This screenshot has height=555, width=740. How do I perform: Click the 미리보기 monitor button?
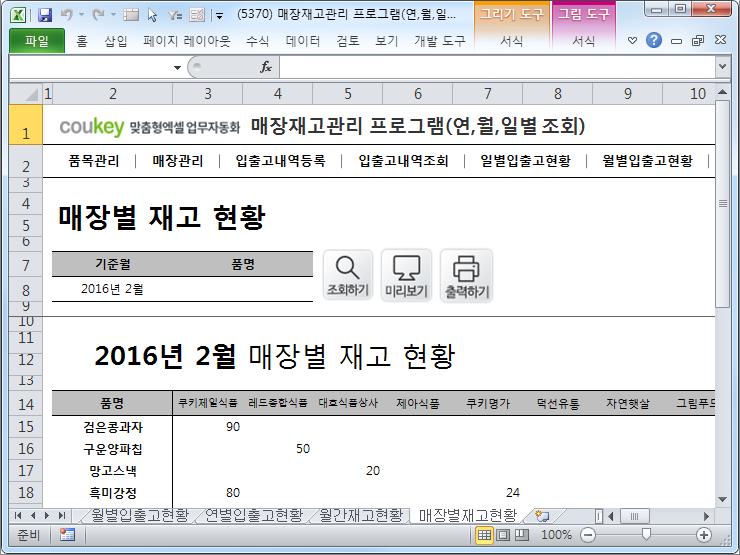coord(406,276)
